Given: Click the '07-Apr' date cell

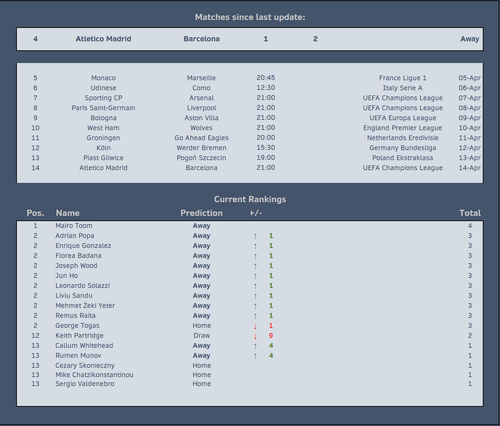Looking at the screenshot, I should pos(469,98).
